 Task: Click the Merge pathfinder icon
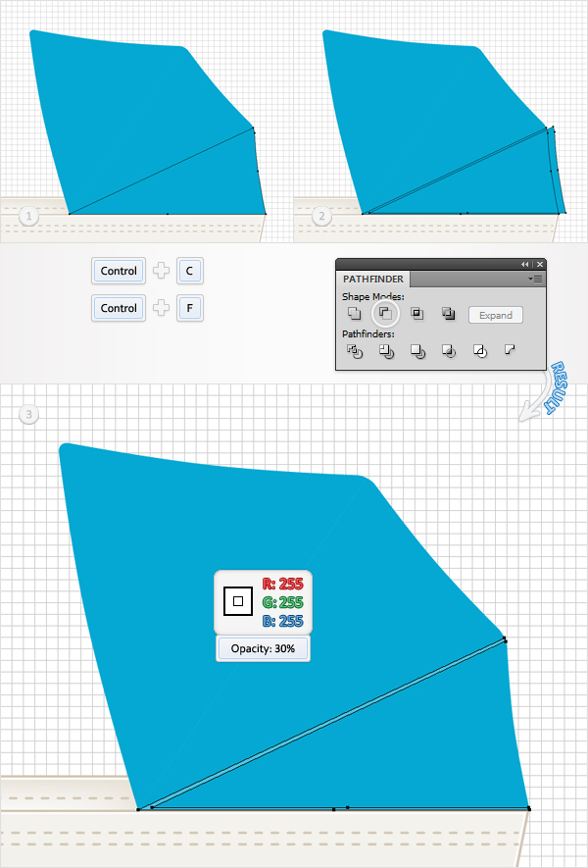tap(417, 351)
